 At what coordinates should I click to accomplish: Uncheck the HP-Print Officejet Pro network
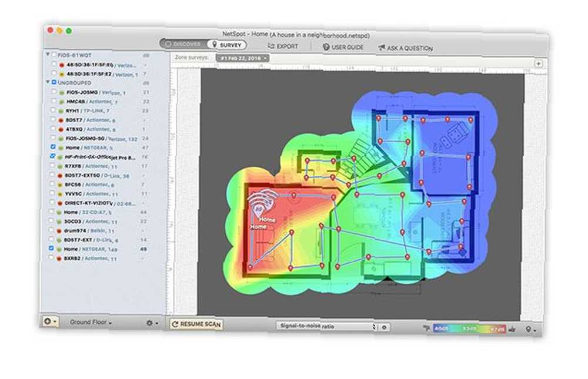point(52,156)
